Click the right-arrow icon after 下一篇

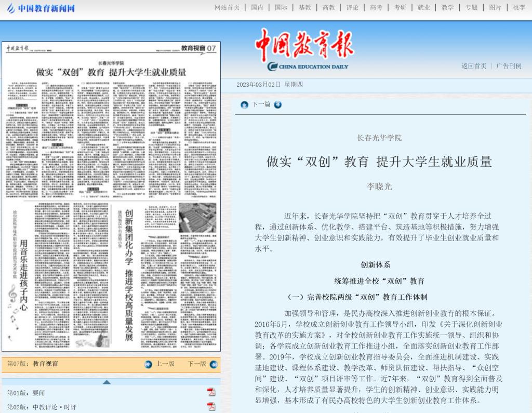click(x=277, y=105)
